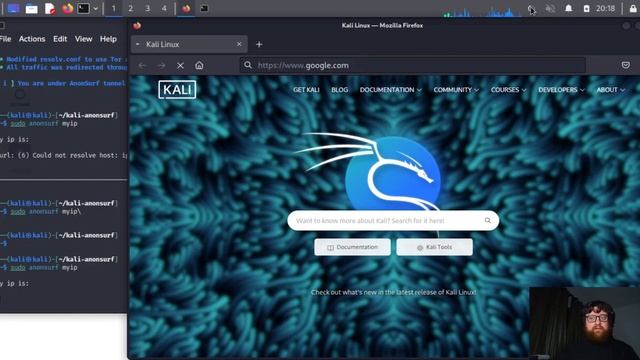
Task: Select the Kali Linux browser tab
Action: pyautogui.click(x=189, y=44)
